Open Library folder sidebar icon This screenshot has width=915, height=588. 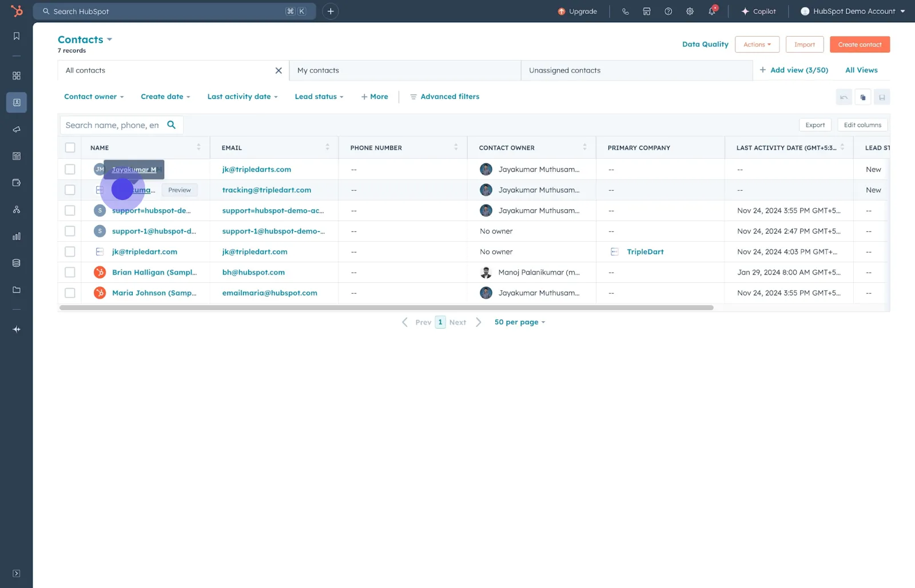(x=17, y=290)
